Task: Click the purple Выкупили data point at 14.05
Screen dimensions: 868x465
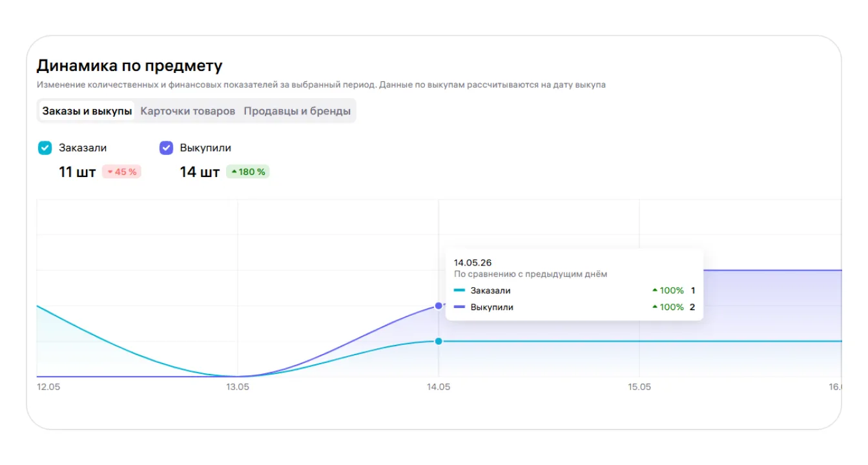Action: 439,305
